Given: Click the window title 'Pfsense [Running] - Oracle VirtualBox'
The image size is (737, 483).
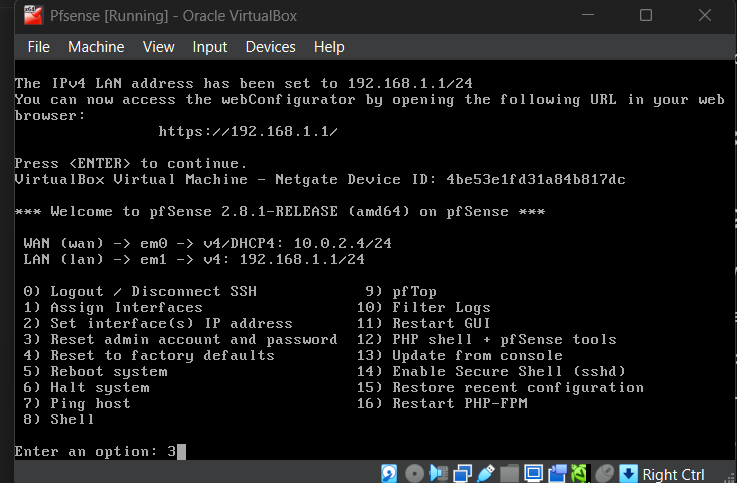Looking at the screenshot, I should point(173,16).
